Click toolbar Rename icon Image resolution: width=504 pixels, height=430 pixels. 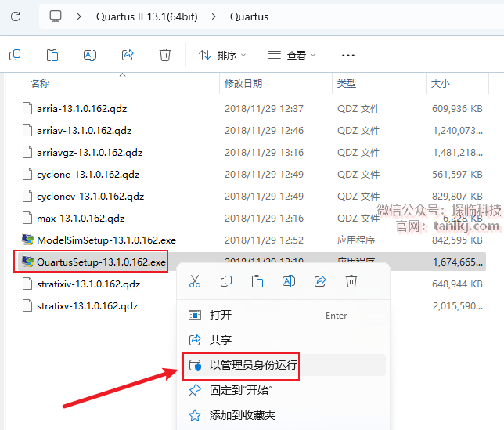[90, 55]
